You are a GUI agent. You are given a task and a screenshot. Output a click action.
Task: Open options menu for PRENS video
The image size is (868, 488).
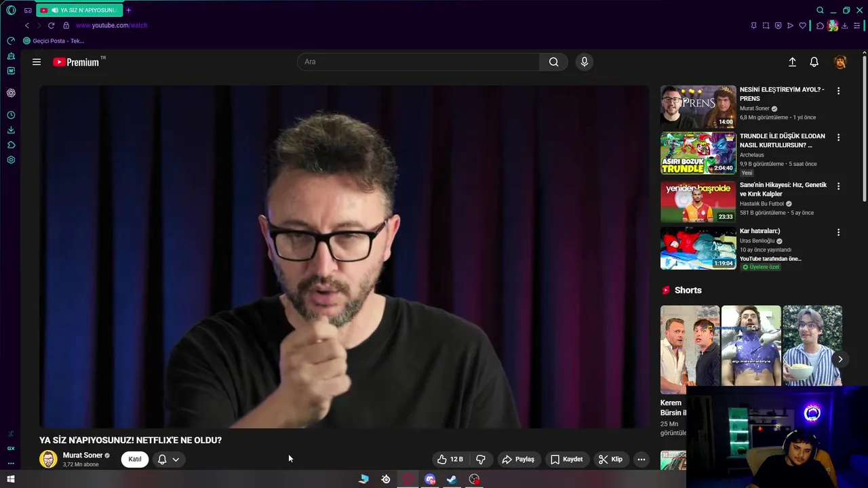pyautogui.click(x=838, y=91)
